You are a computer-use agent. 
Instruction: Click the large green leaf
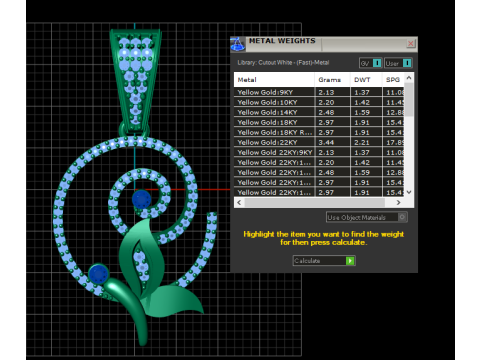(142, 257)
